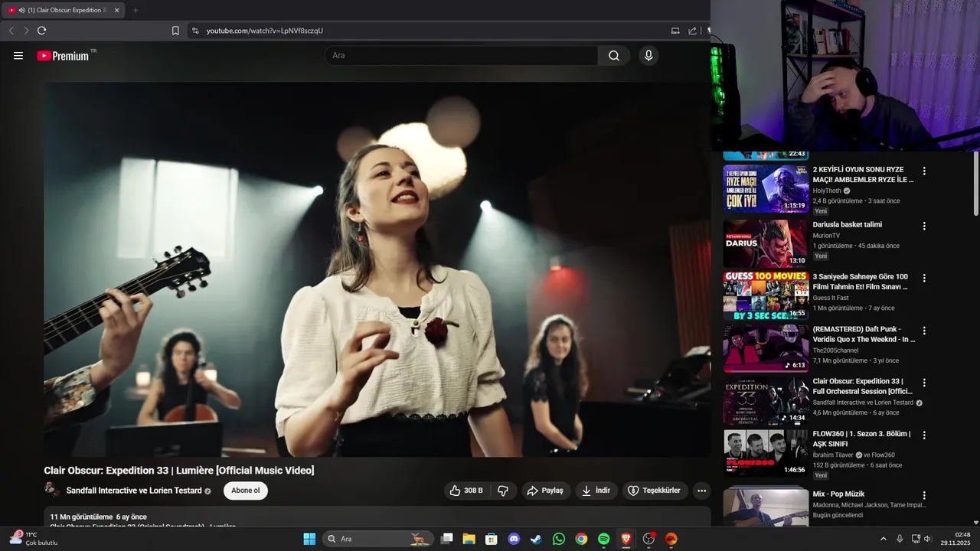
Task: Click 'The2005channel' channel name
Action: tap(836, 350)
